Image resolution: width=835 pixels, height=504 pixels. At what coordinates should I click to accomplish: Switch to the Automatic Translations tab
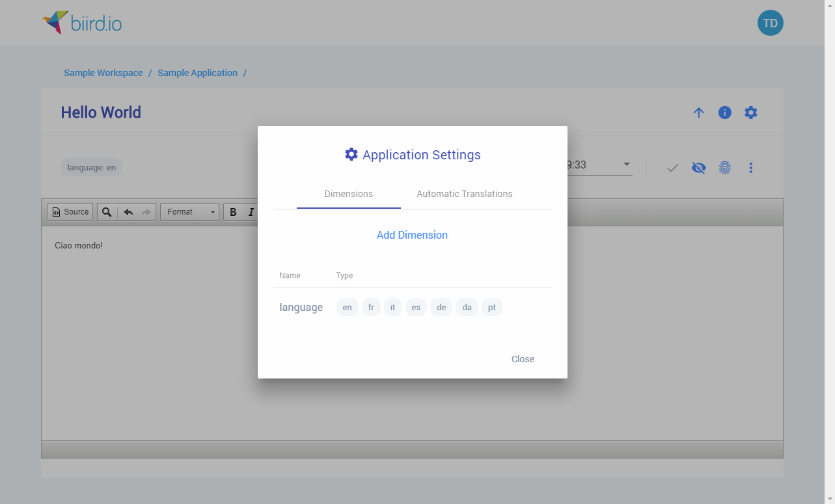tap(465, 194)
